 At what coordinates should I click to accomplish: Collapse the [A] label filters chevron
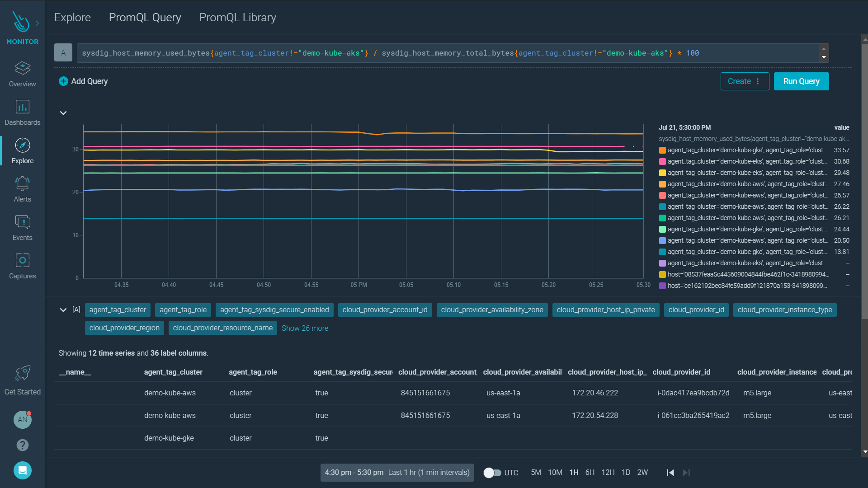click(63, 310)
